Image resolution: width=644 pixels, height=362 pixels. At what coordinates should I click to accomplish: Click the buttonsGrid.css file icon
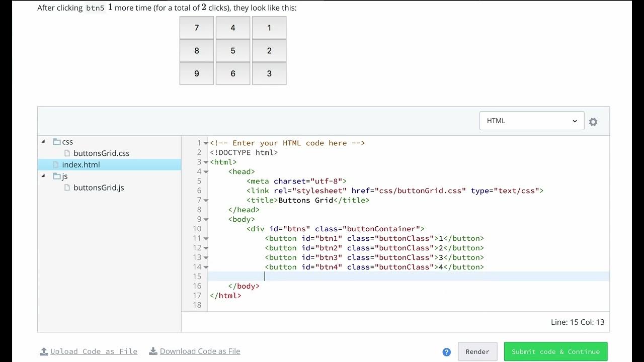(67, 153)
